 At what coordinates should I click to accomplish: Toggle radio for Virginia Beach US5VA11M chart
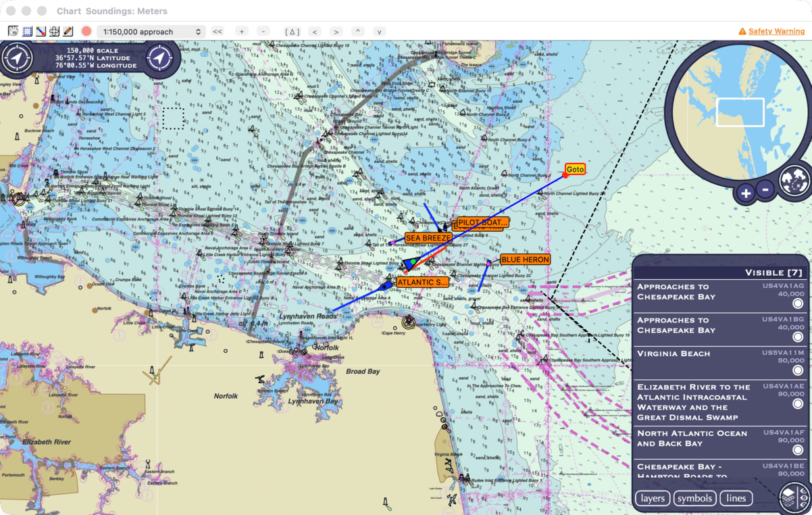[x=798, y=370]
